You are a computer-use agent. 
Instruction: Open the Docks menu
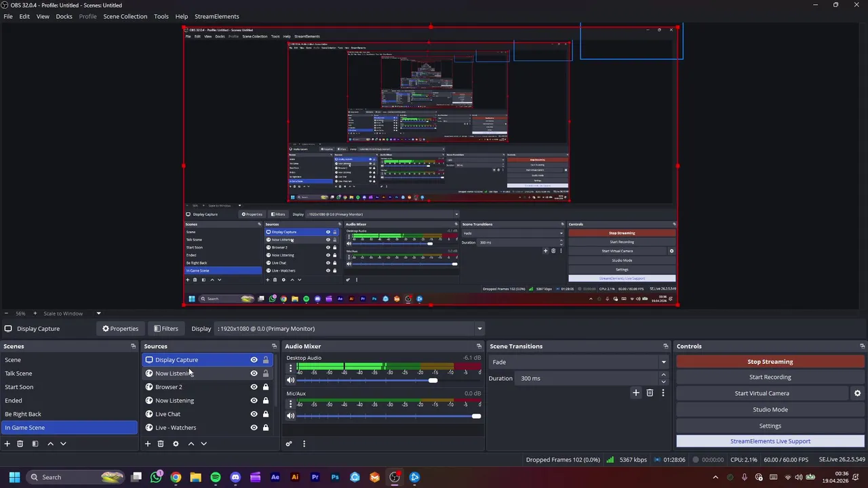pyautogui.click(x=64, y=16)
